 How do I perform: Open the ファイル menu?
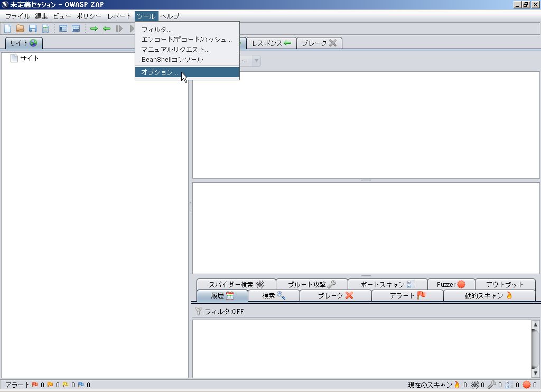[17, 16]
